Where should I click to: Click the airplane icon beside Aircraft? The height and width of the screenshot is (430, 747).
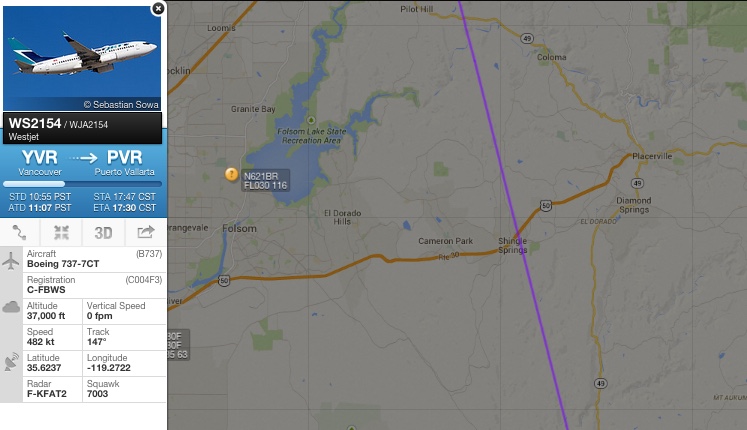coord(10,260)
